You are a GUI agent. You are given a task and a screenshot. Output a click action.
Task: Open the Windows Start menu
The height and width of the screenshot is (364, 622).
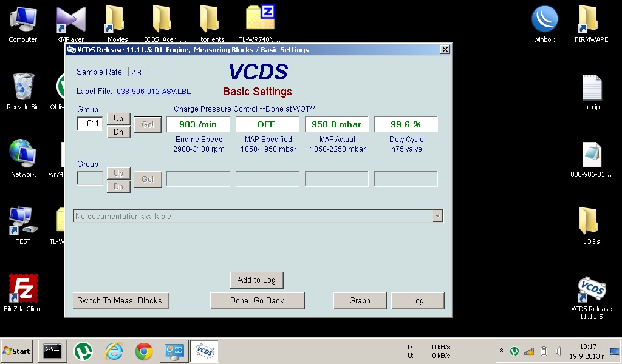(17, 351)
